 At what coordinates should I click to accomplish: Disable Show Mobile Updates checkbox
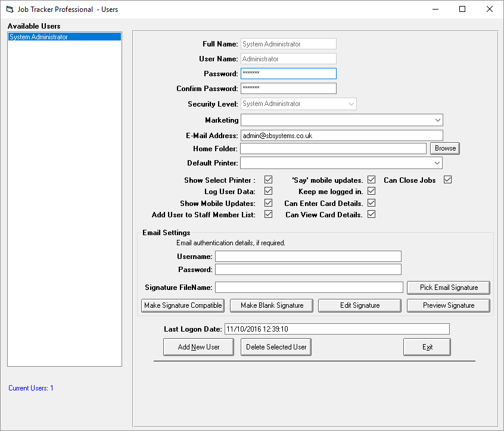(x=269, y=203)
